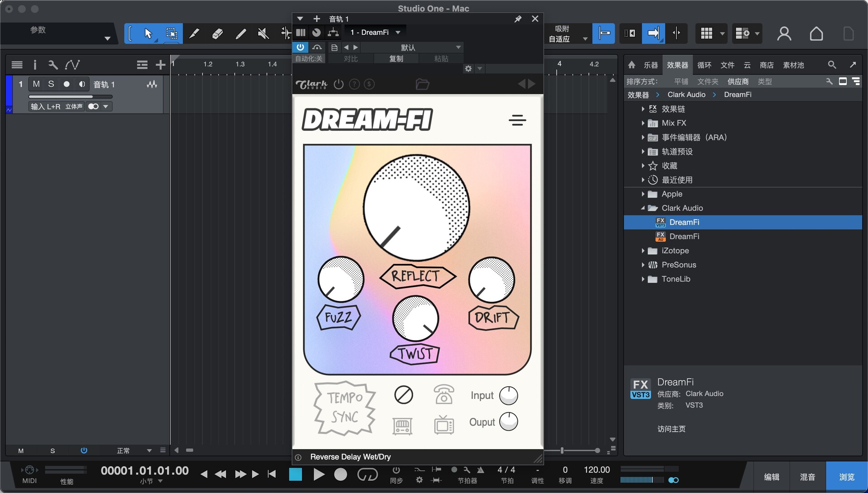Image resolution: width=868 pixels, height=493 pixels.
Task: Collapse the Clark Audio folder
Action: click(642, 208)
